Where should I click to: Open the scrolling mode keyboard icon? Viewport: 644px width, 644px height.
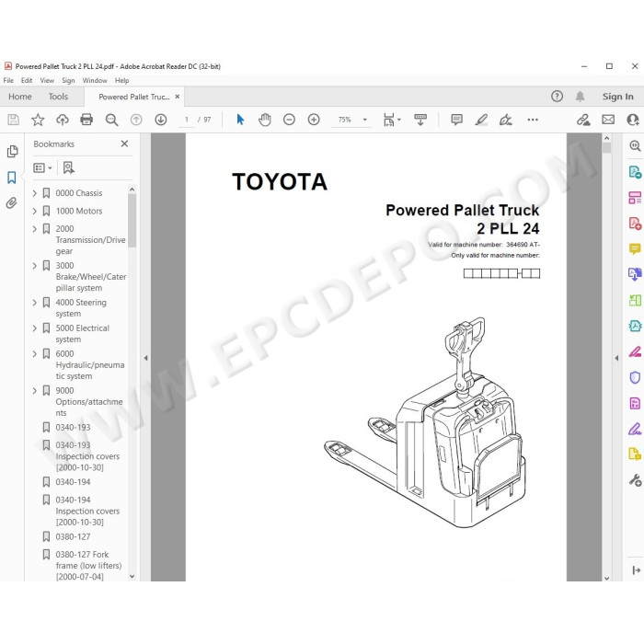coord(420,120)
